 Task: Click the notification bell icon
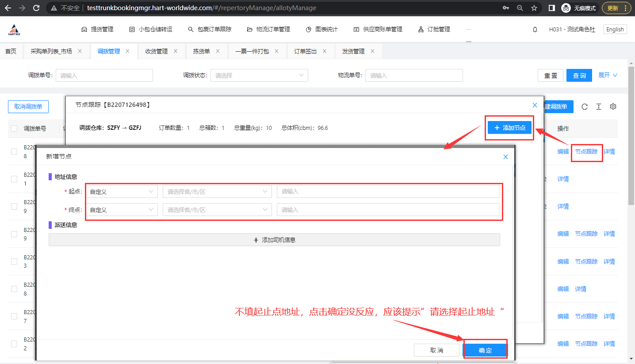[x=535, y=30]
